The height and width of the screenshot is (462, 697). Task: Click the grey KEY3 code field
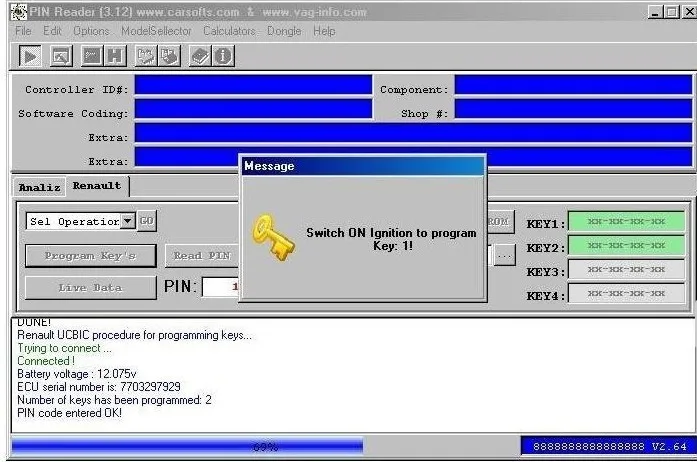point(626,269)
